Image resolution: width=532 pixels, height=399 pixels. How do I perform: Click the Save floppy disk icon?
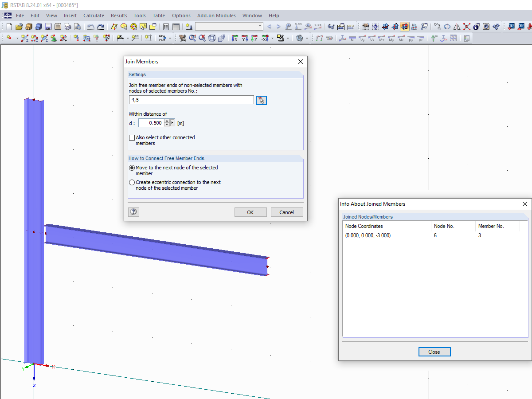click(x=48, y=27)
